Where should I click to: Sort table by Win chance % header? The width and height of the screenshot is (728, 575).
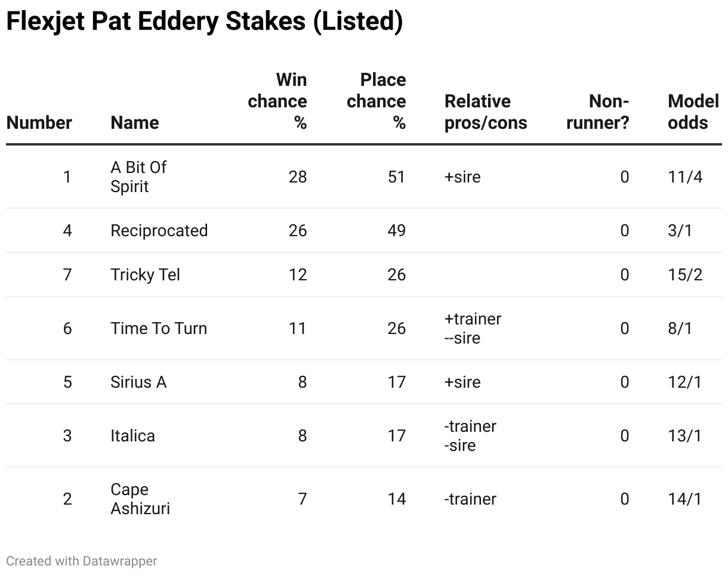point(277,101)
